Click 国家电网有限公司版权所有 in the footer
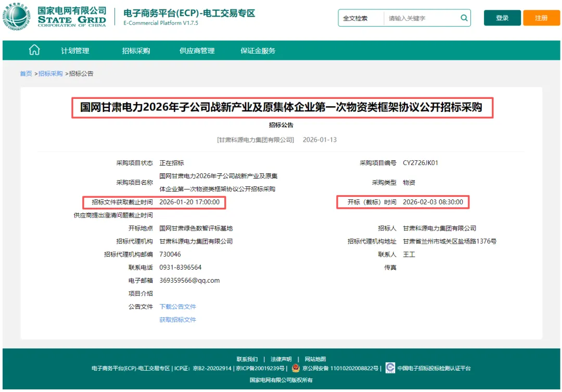Image resolution: width=562 pixels, height=392 pixels. [x=281, y=380]
